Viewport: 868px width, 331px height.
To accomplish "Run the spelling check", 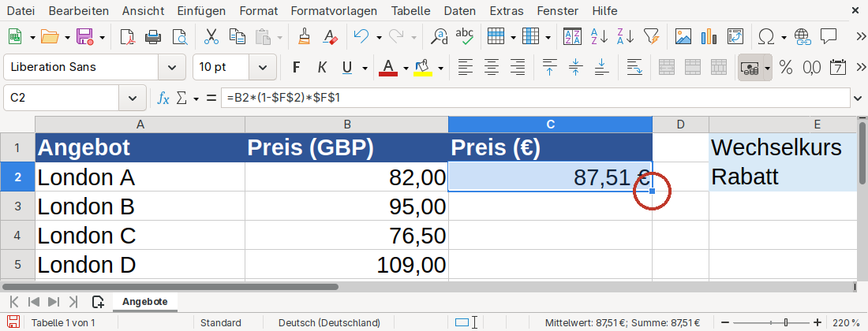I will coord(465,37).
